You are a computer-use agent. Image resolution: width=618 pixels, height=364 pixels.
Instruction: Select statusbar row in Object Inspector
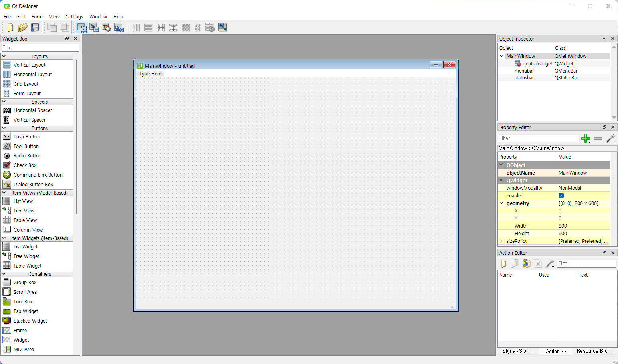(554, 78)
